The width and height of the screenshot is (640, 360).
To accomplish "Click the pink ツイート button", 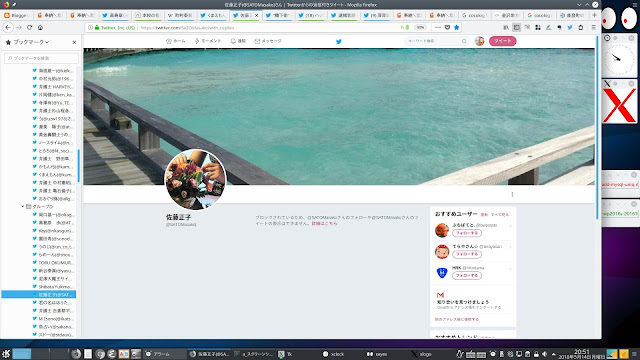I will pyautogui.click(x=502, y=41).
